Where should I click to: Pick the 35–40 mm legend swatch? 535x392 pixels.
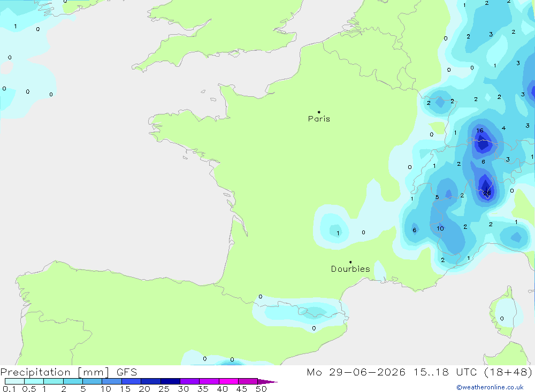tap(209, 381)
